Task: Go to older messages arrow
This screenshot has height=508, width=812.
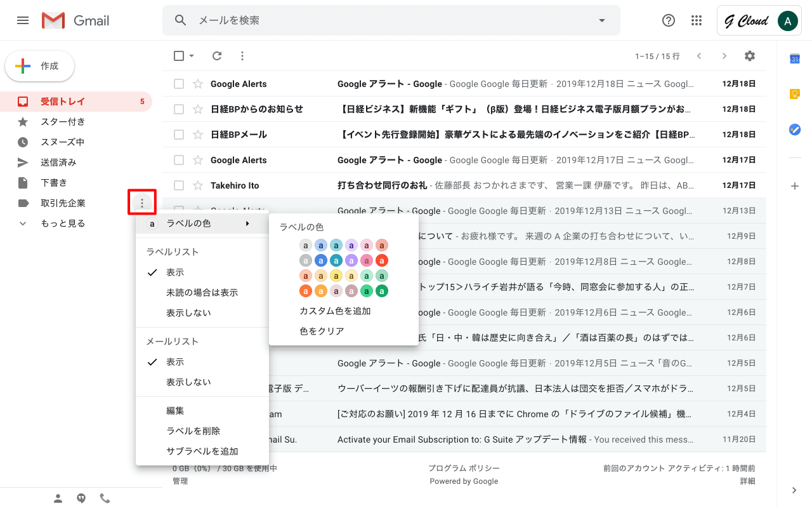Action: [x=724, y=56]
